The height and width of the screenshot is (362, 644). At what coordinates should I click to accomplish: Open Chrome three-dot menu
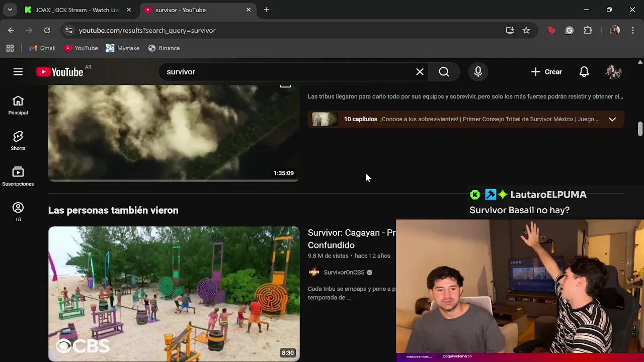(x=632, y=31)
